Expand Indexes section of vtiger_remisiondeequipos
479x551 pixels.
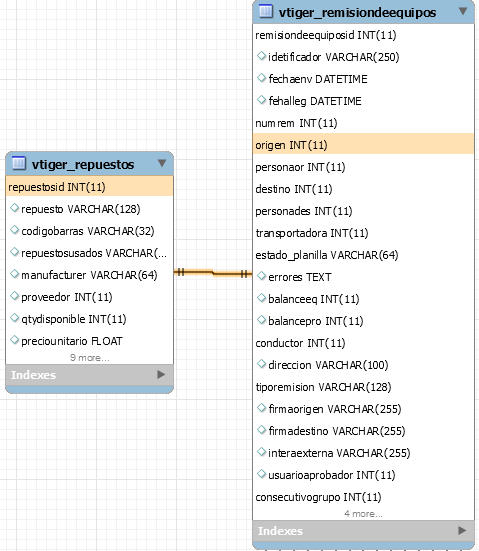coord(462,531)
